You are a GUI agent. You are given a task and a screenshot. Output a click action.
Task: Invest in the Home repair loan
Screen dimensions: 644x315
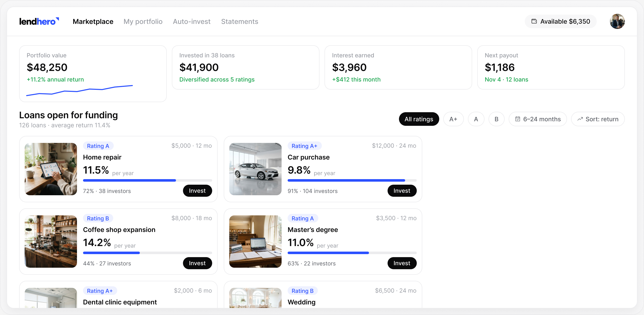(x=197, y=191)
